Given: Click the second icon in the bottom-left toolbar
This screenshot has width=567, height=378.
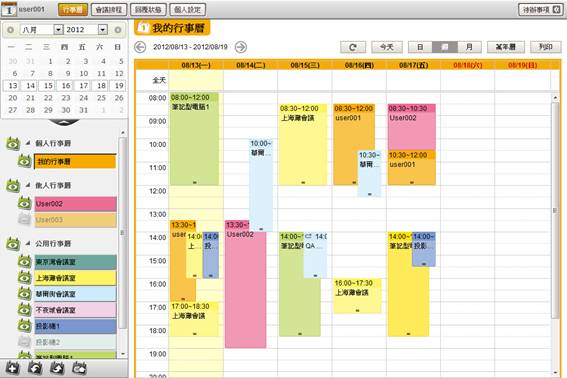Looking at the screenshot, I should [x=35, y=369].
